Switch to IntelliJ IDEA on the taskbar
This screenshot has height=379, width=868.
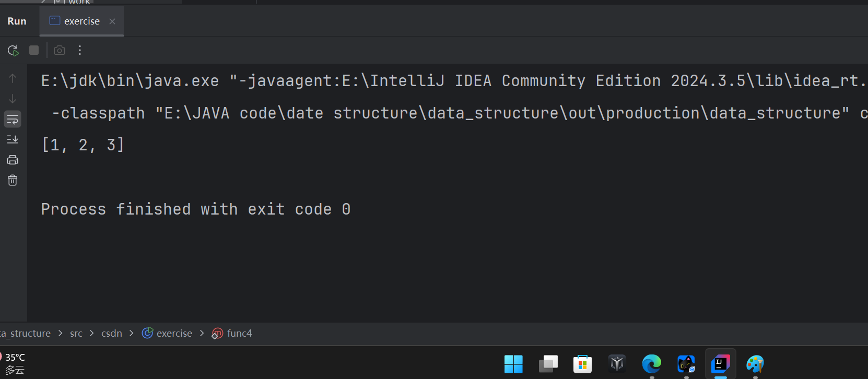[x=720, y=363]
